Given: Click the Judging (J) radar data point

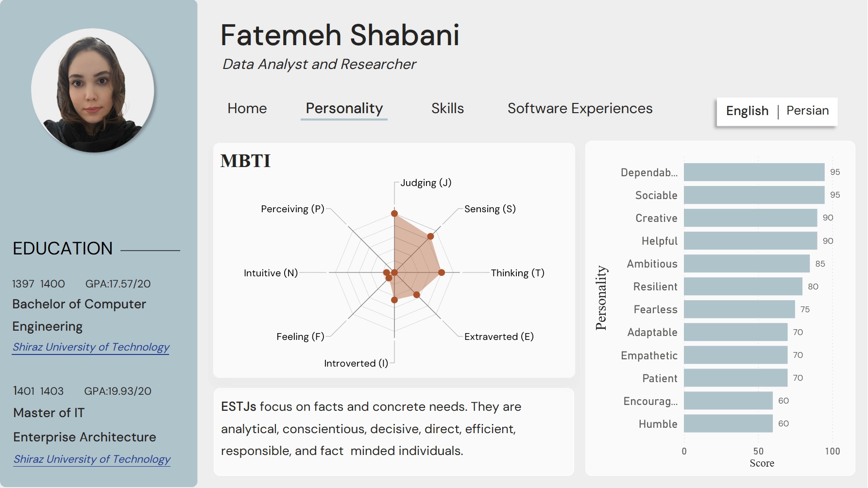Looking at the screenshot, I should (x=394, y=214).
